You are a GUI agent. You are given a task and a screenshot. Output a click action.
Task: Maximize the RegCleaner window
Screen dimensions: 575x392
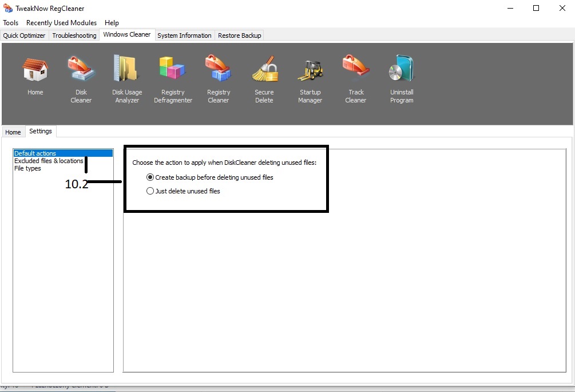pyautogui.click(x=536, y=8)
